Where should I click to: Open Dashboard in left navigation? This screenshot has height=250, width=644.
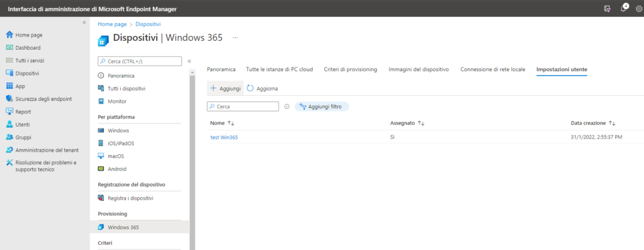(x=23, y=48)
